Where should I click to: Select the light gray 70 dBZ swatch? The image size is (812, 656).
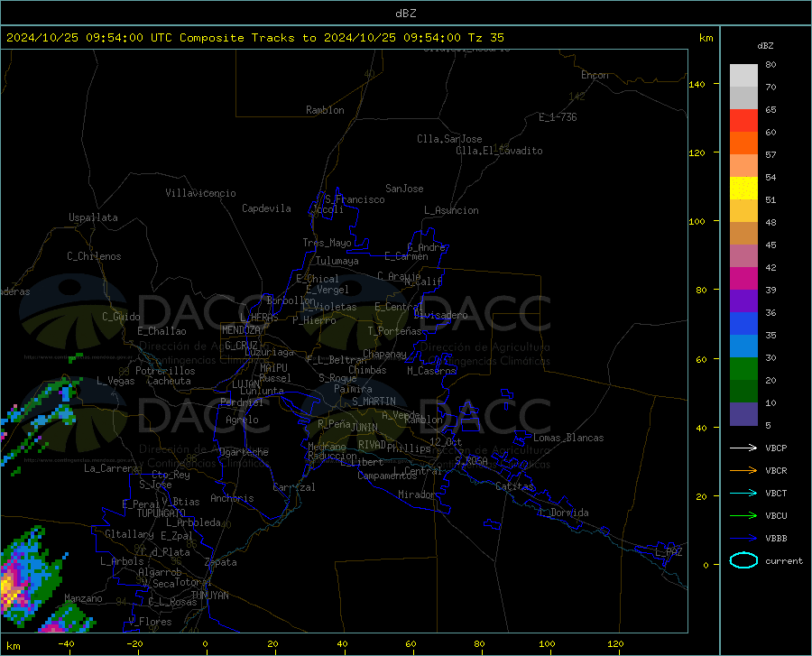click(x=743, y=76)
